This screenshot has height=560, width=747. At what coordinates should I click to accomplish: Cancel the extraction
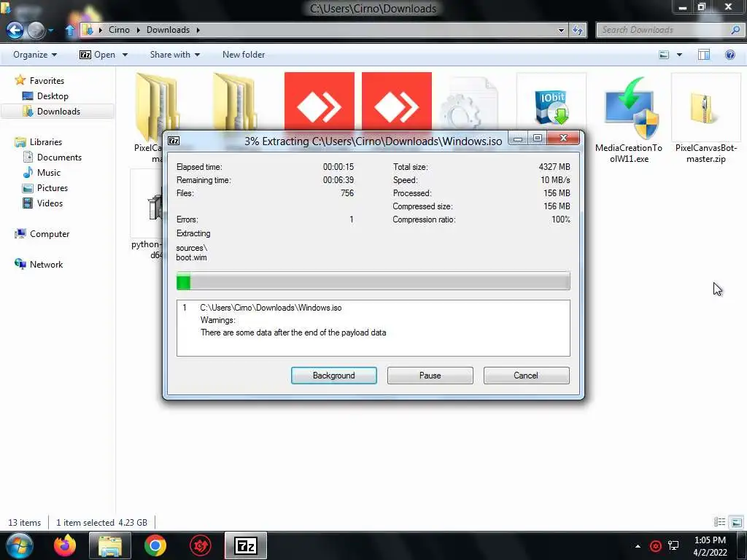(x=526, y=376)
